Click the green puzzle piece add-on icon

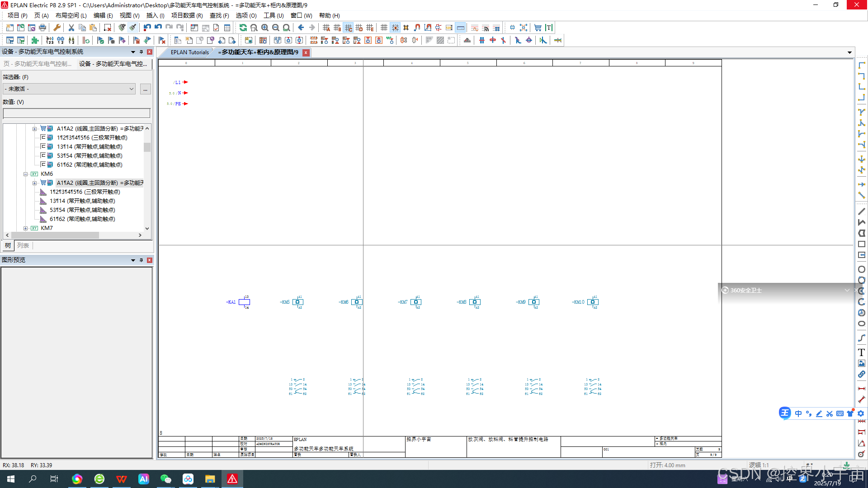point(35,41)
